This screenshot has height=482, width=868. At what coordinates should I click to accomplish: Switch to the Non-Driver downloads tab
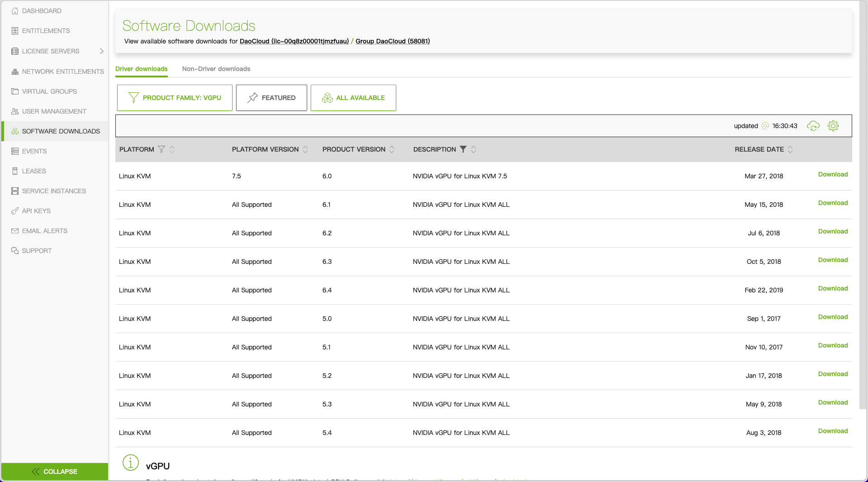point(216,69)
